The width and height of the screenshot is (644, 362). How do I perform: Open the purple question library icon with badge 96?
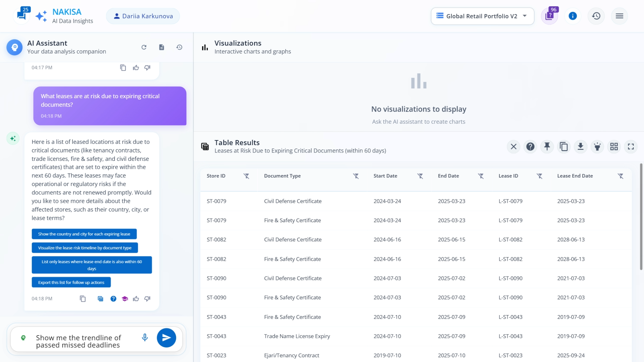click(x=549, y=16)
